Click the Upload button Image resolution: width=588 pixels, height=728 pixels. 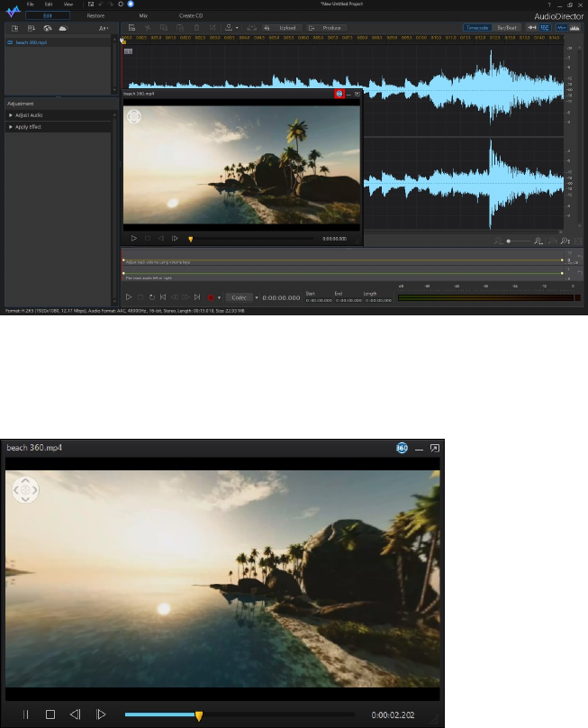point(282,28)
